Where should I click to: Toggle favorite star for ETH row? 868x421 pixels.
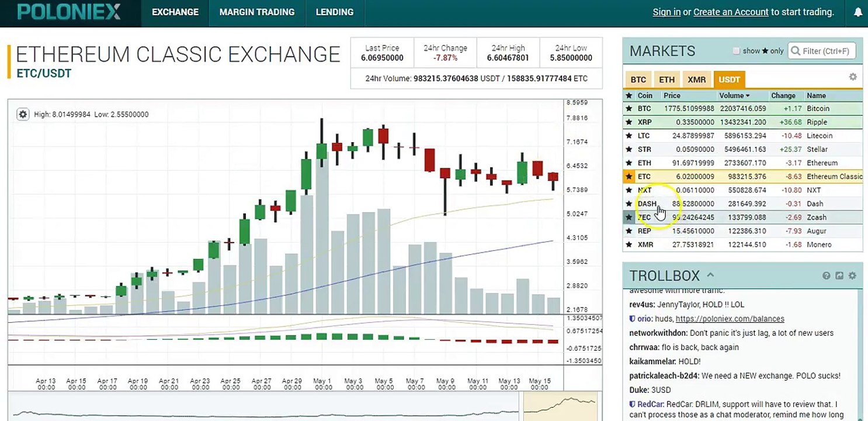[x=629, y=163]
